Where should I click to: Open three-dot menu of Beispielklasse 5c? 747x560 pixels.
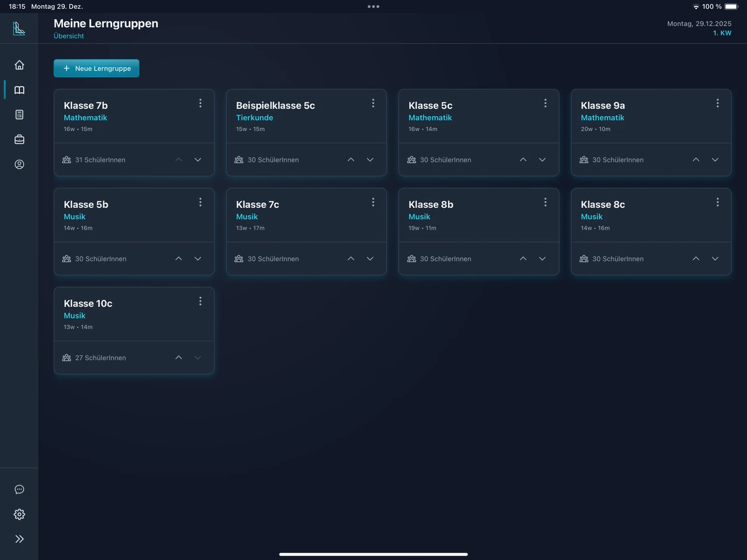[x=373, y=103]
